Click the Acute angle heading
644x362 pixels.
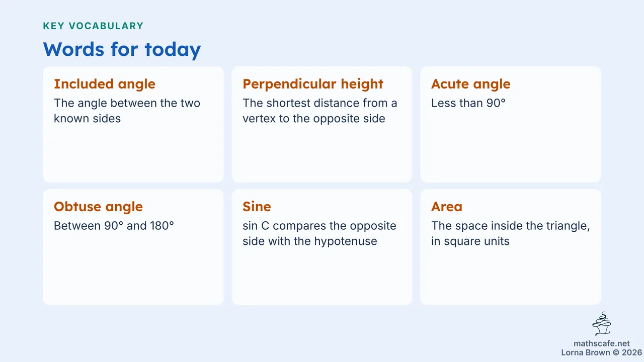[x=471, y=84]
